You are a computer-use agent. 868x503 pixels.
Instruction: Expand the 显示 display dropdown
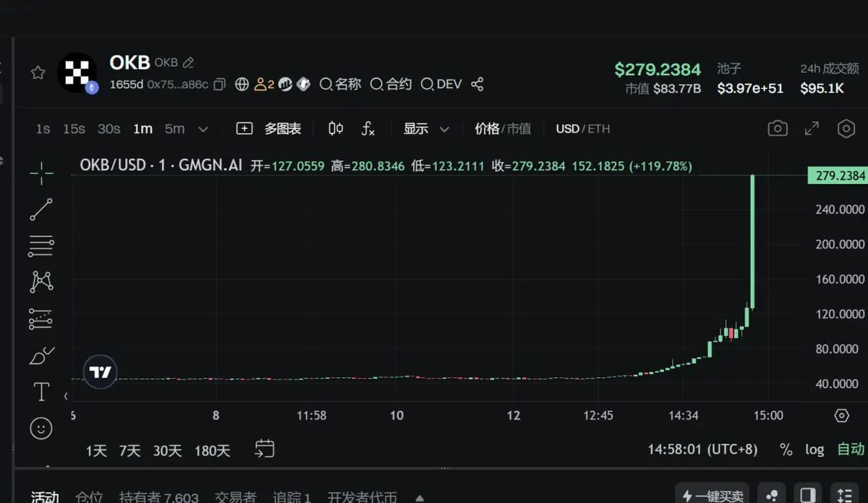[426, 129]
